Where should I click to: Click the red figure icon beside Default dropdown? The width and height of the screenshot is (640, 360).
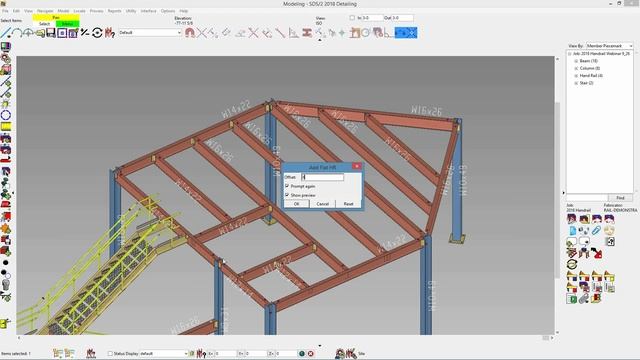109,33
